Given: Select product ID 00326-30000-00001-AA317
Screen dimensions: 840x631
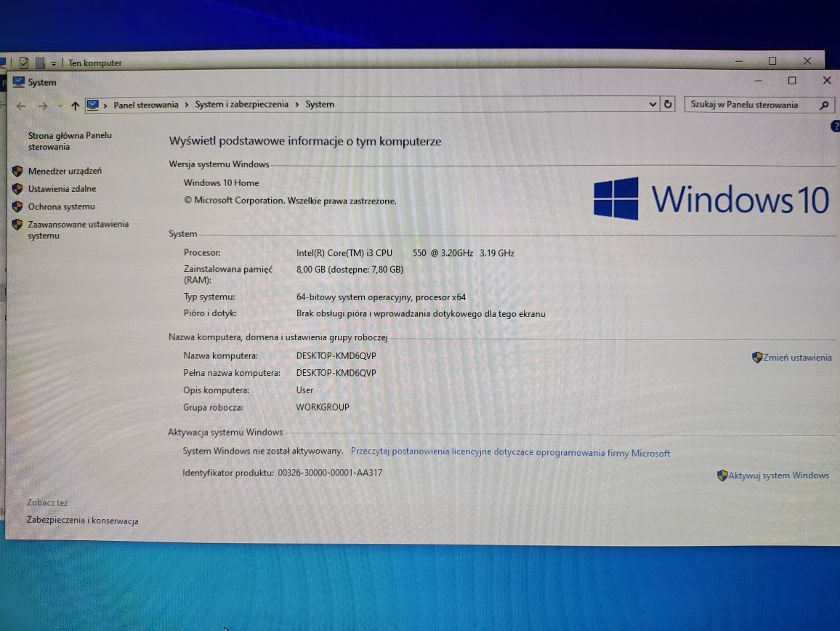Looking at the screenshot, I should tap(330, 473).
